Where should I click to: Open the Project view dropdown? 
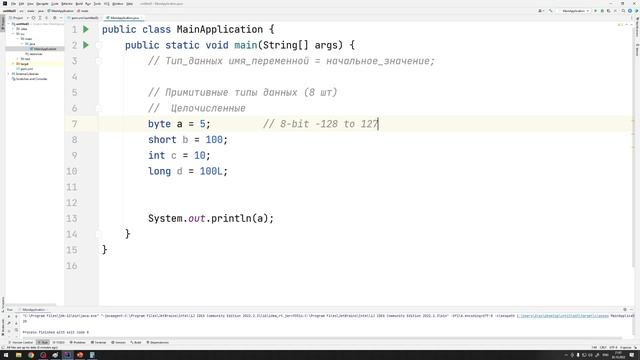point(18,18)
